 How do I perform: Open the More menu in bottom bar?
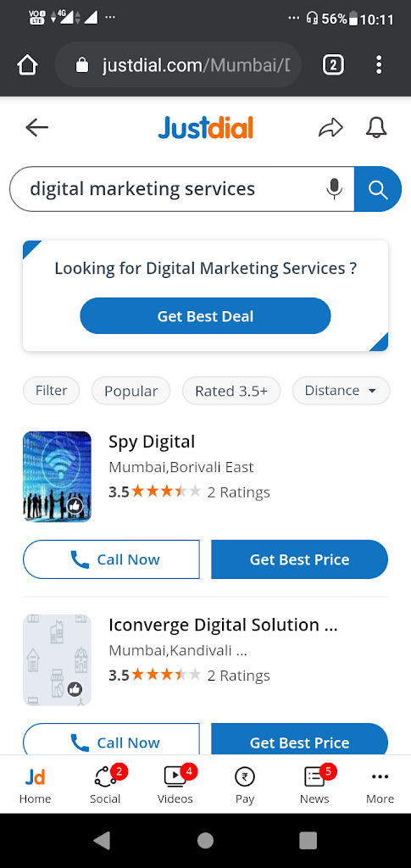380,784
